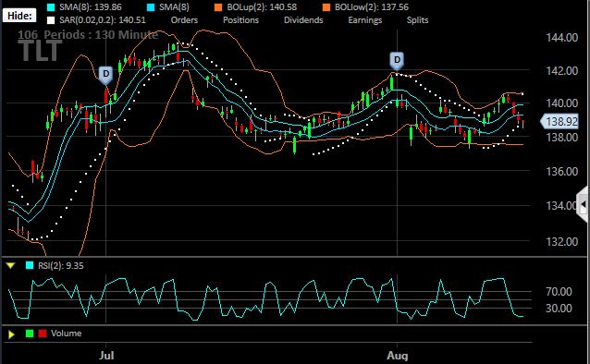Toggle the Orders overlay

184,20
